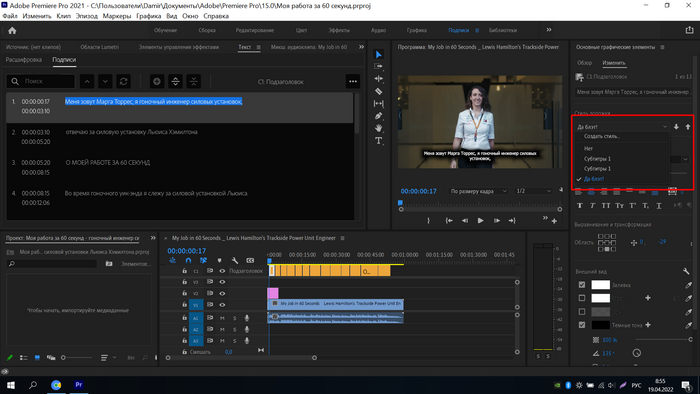Viewport: 700px width, 394px height.
Task: Open the three-dots captions options menu
Action: point(353,81)
